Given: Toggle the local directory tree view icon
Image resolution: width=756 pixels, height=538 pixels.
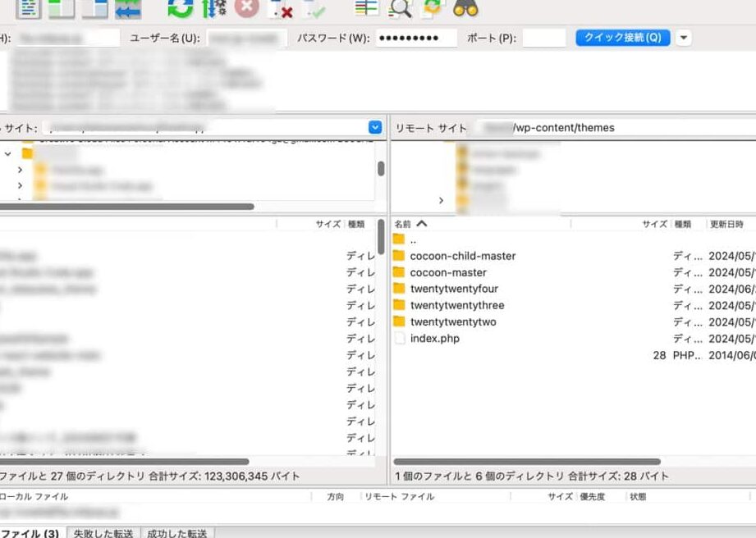Looking at the screenshot, I should click(x=62, y=9).
